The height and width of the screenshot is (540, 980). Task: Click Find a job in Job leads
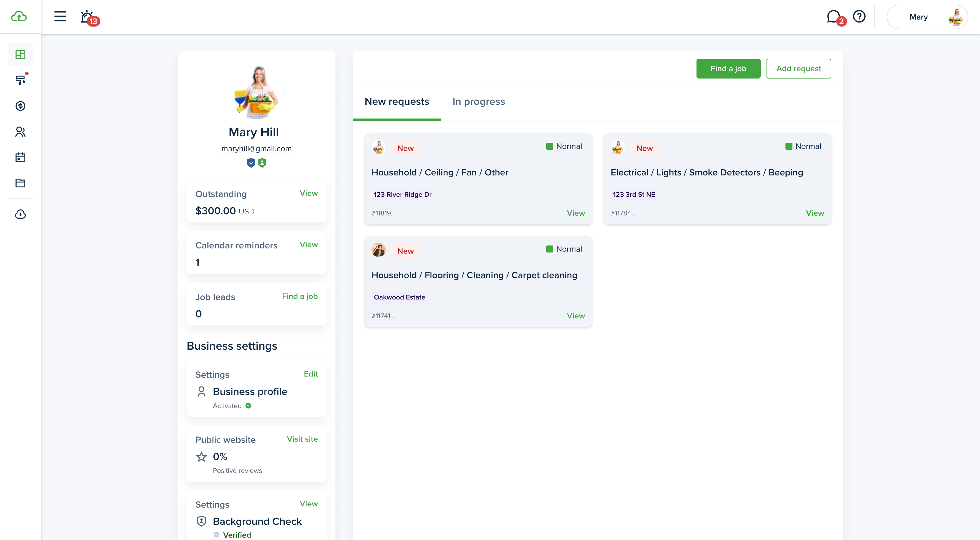300,296
